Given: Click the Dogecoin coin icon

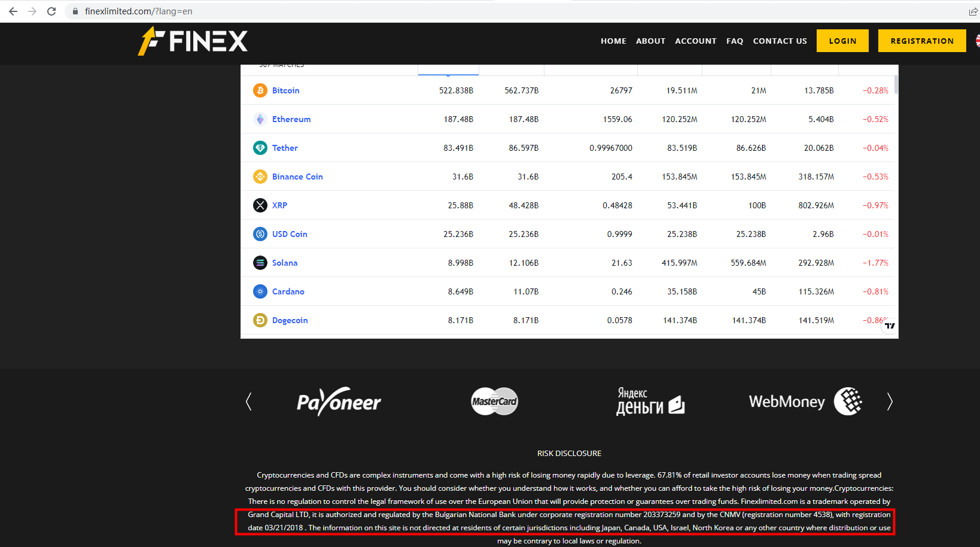Looking at the screenshot, I should (x=260, y=320).
